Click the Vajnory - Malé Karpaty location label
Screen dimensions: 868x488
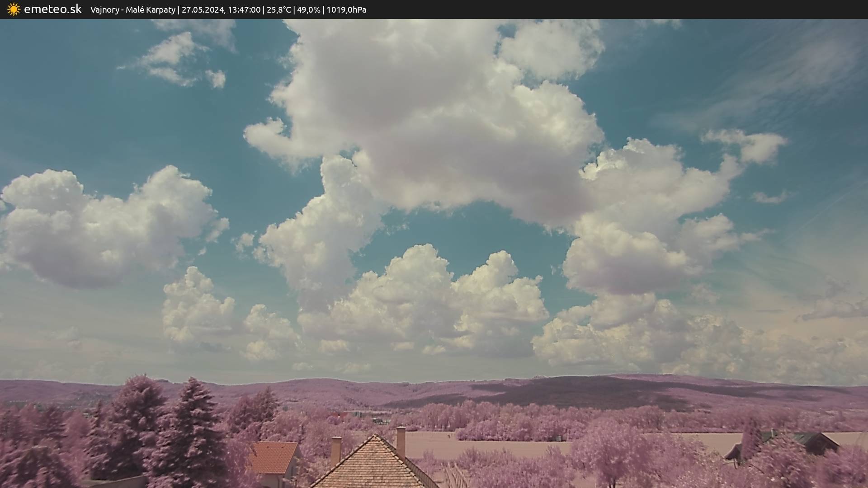[132, 9]
